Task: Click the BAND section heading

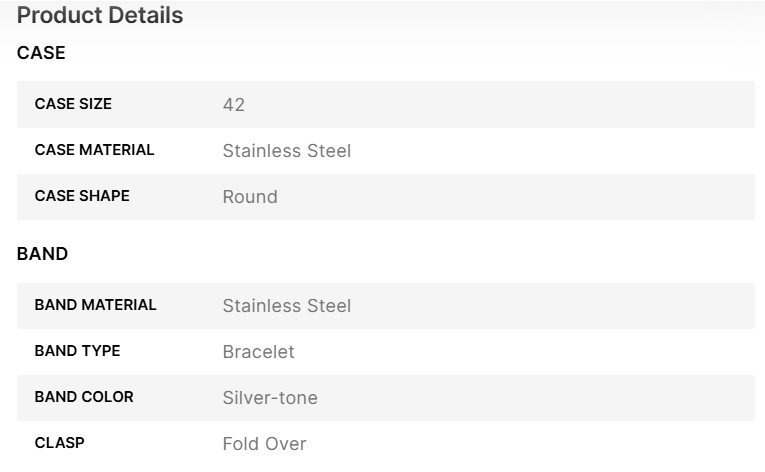Action: 42,254
